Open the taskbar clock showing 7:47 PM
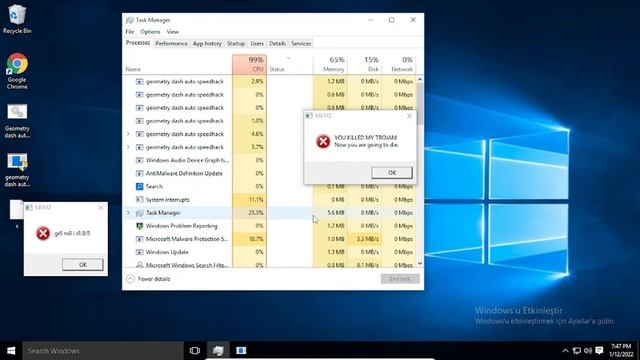The image size is (640, 360). [x=621, y=351]
